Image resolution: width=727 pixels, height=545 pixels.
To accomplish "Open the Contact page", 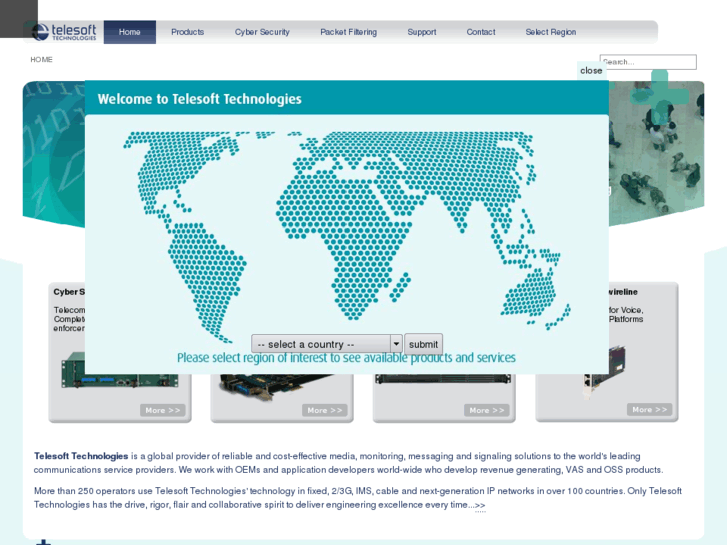I will (481, 32).
